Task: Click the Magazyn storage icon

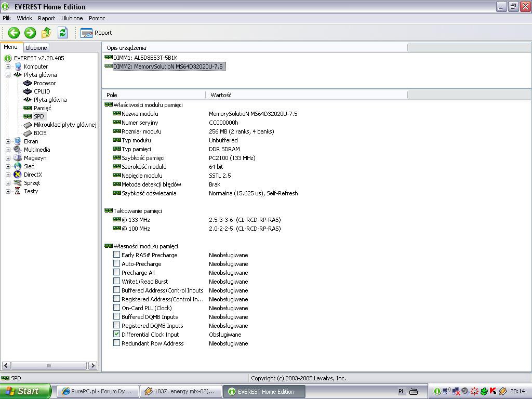Action: [x=18, y=158]
